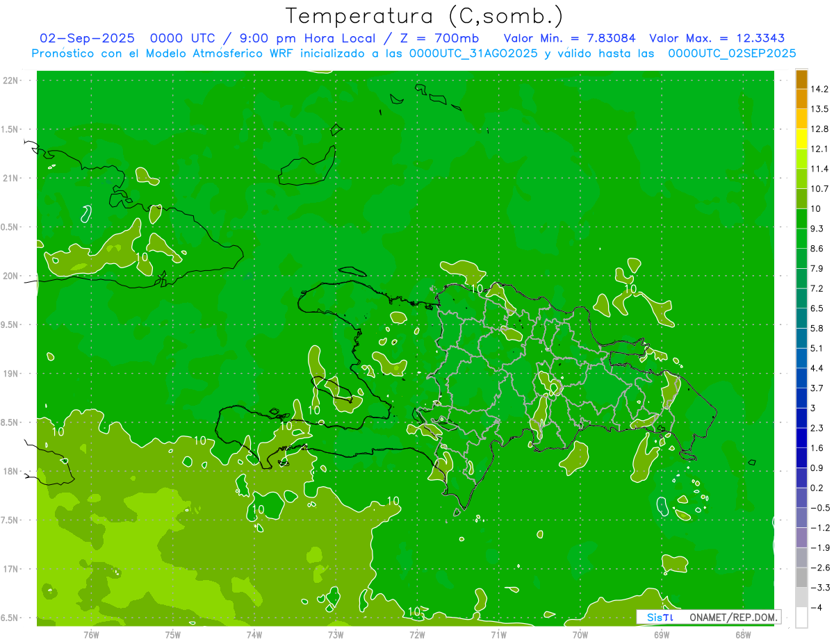Click the '7.9' color scale value
Image resolution: width=834 pixels, height=644 pixels.
coord(817,269)
